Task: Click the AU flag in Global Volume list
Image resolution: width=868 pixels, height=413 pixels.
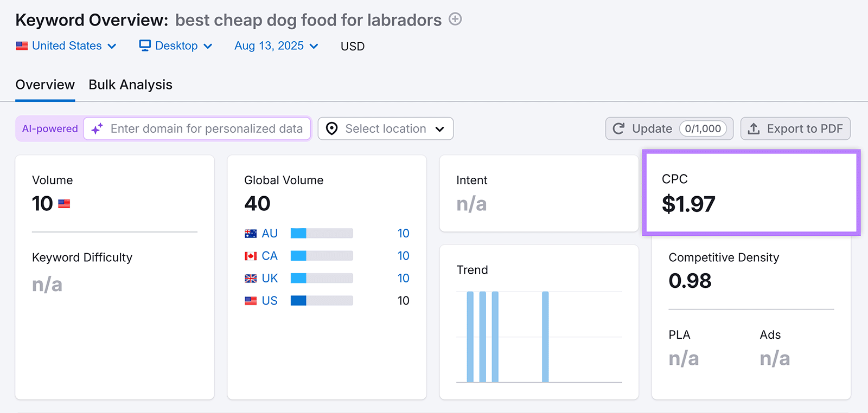Action: (250, 233)
